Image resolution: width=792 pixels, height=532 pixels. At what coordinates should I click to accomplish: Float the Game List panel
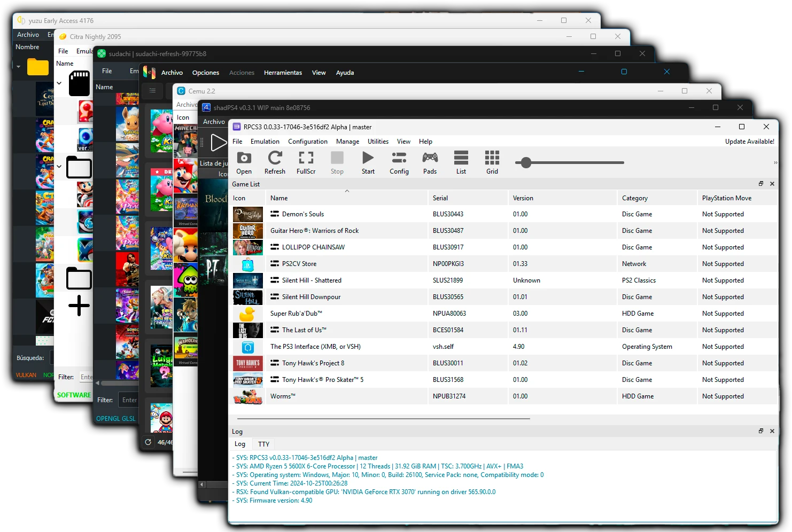point(761,184)
